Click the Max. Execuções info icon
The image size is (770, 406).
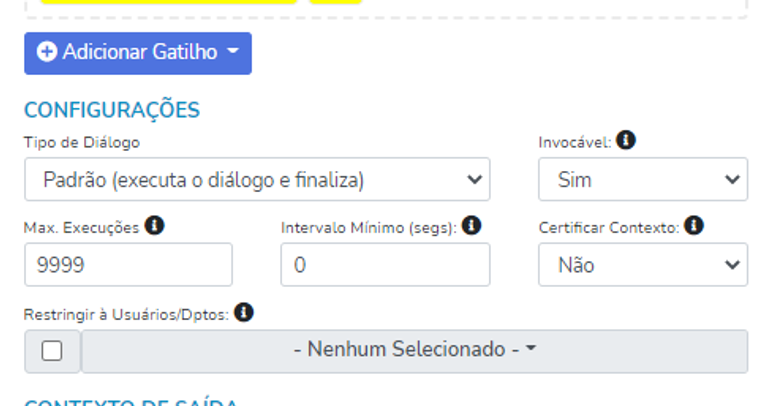click(x=154, y=226)
